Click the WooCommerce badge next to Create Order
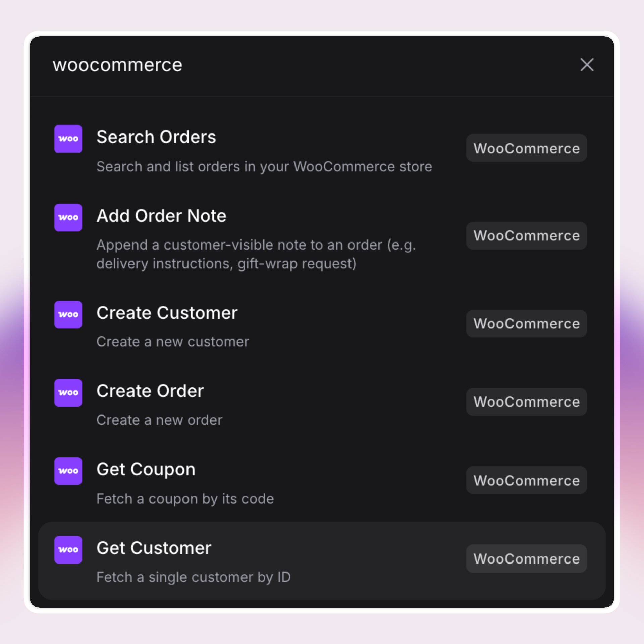Viewport: 644px width, 644px height. [x=526, y=401]
